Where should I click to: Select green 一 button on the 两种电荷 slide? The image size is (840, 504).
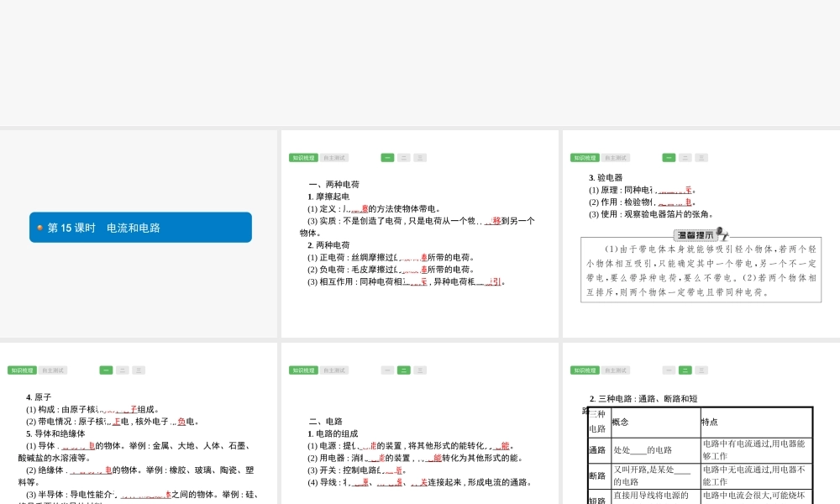(387, 158)
